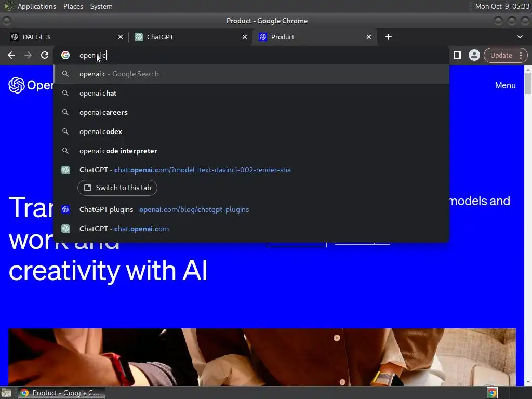This screenshot has width=532, height=399.
Task: Open ChatGPT text-davinci-002 URL suggestion
Action: 251,170
